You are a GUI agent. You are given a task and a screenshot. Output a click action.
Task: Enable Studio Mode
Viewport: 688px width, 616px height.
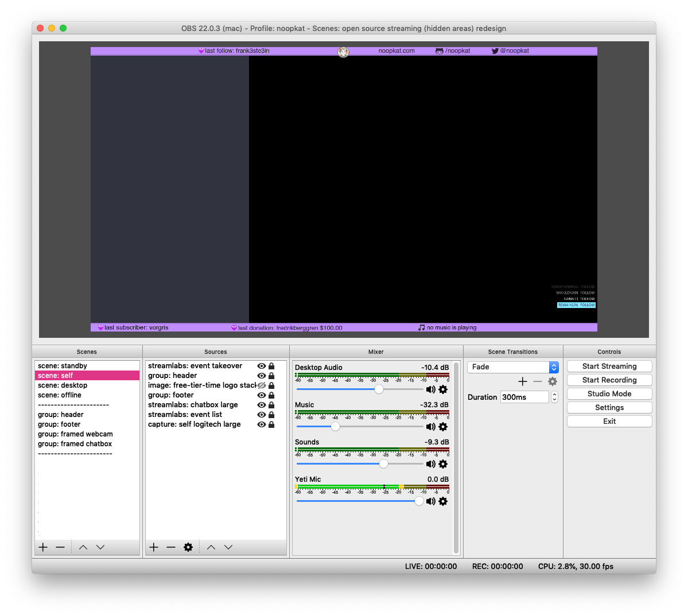click(x=609, y=393)
